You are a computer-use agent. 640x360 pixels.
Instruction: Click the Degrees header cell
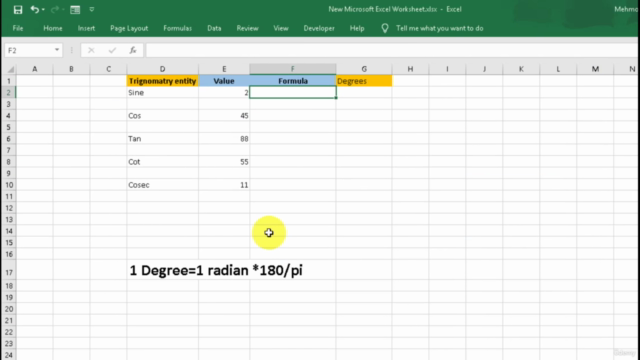point(364,81)
